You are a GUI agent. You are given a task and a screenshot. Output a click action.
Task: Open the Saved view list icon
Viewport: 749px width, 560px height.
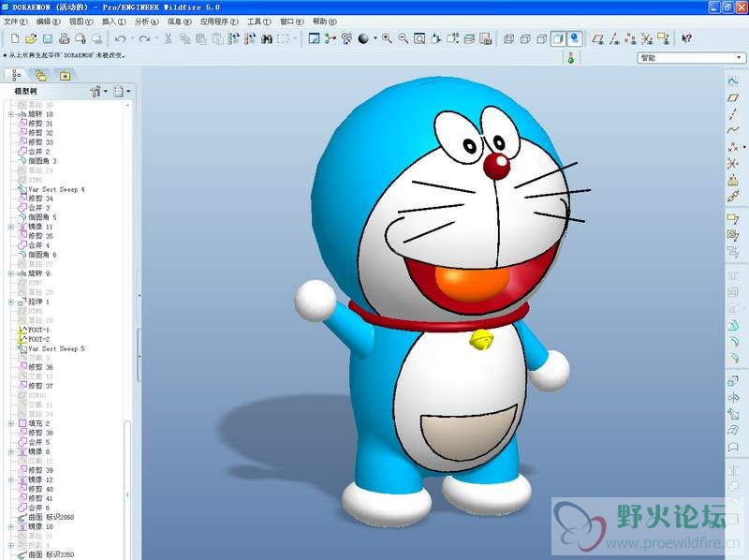point(452,38)
